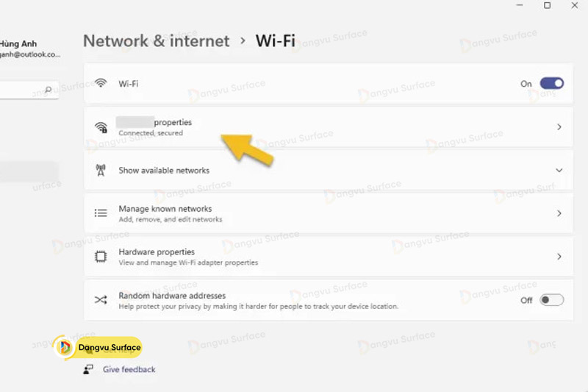
Task: Expand the Show available networks chevron
Action: tap(559, 171)
